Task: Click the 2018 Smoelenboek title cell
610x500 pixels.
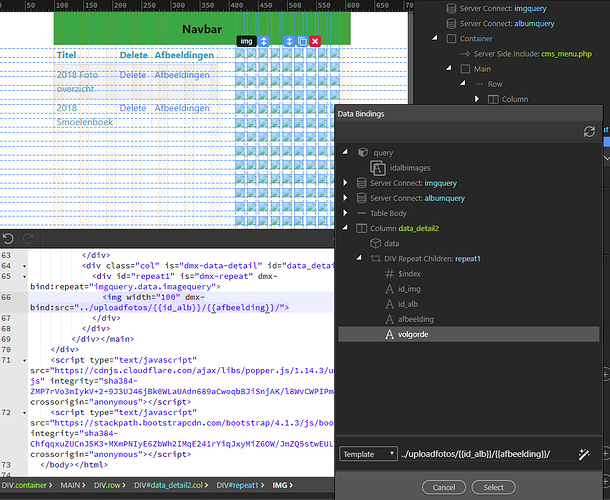Action: (84, 115)
